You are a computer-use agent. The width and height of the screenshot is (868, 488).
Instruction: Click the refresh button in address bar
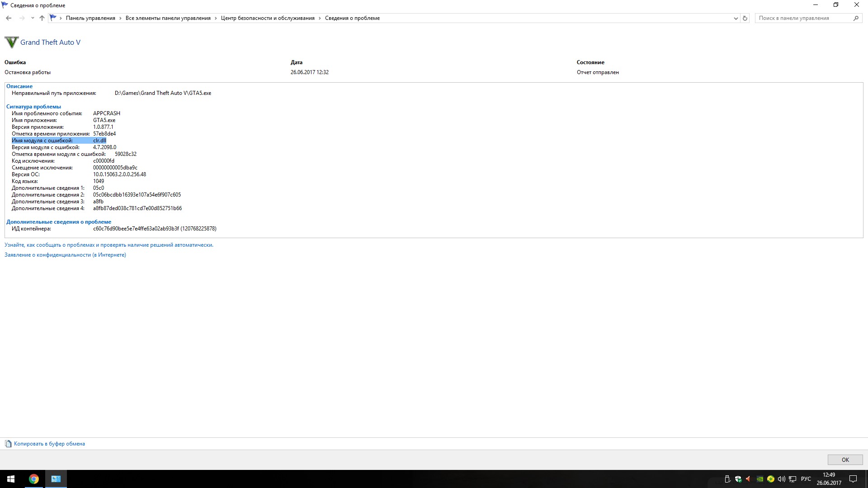tap(745, 18)
